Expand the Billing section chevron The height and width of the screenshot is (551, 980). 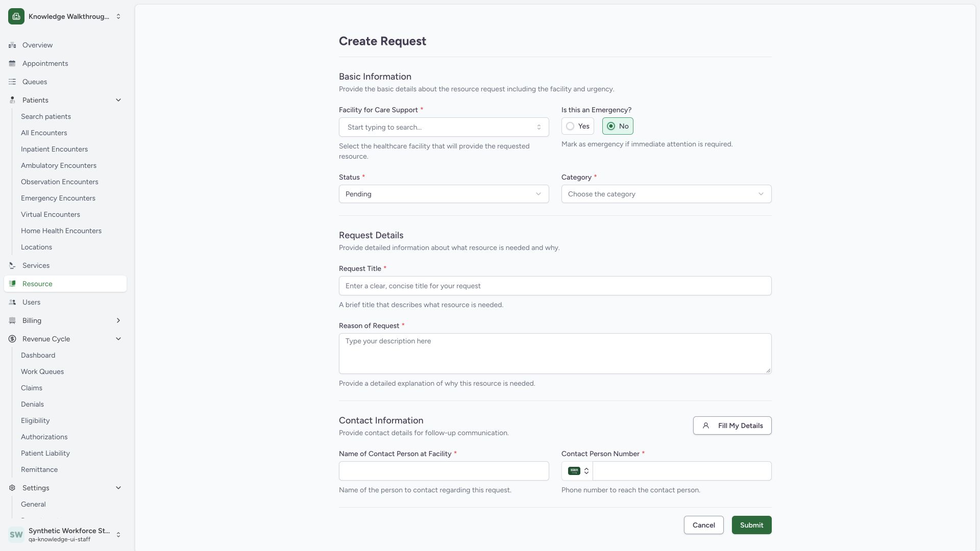(118, 320)
